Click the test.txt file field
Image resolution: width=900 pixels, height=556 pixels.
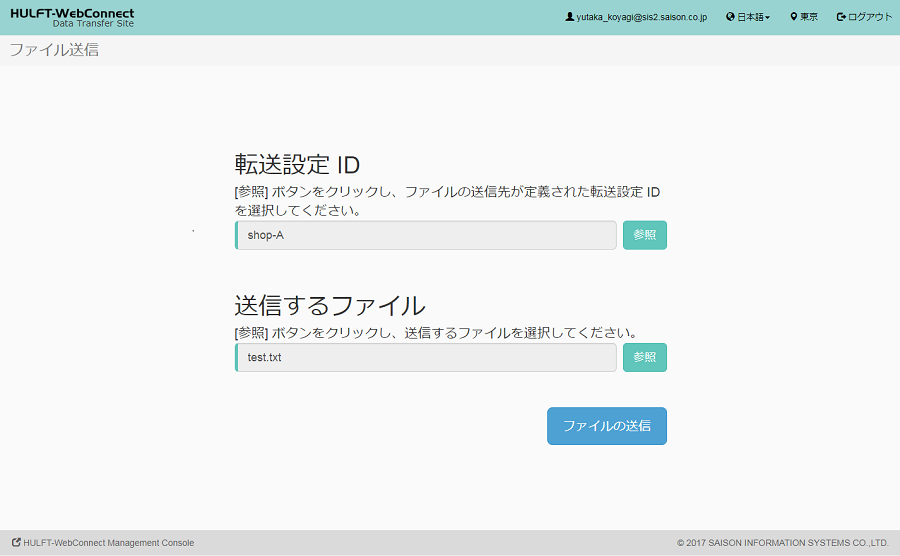click(425, 357)
